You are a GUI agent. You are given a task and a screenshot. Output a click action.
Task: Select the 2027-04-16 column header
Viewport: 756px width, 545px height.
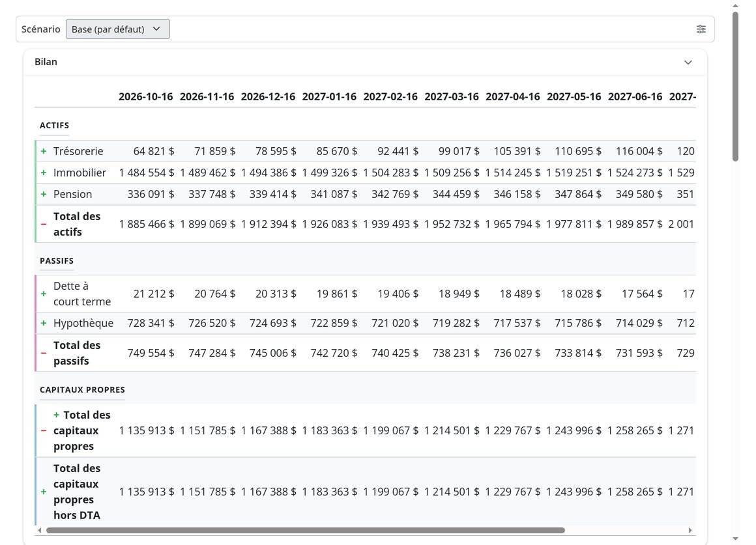pyautogui.click(x=513, y=96)
